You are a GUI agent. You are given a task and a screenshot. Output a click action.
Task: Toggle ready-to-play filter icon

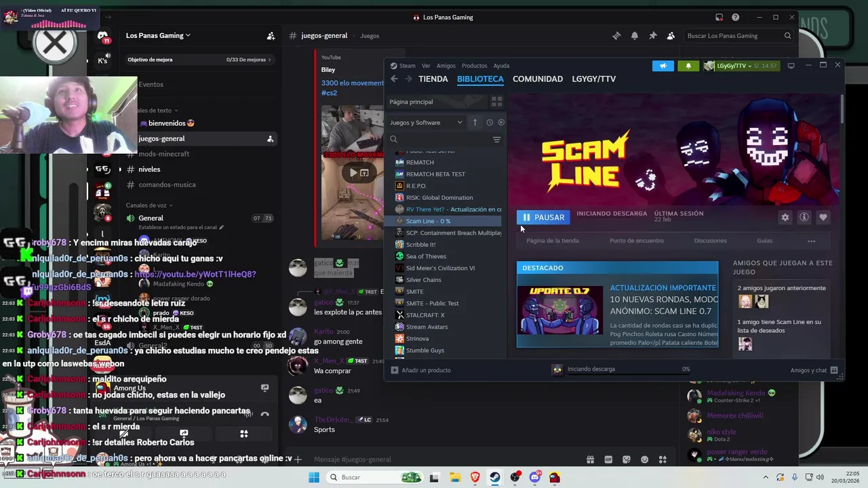pos(501,123)
